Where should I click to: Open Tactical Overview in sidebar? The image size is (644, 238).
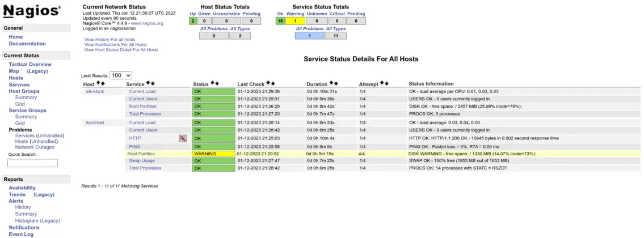30,65
